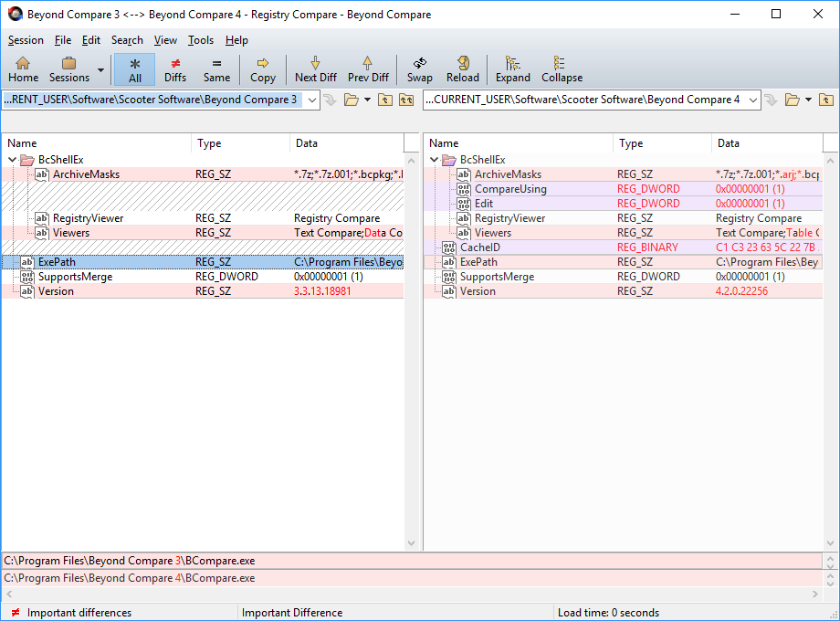
Task: Open the File menu
Action: pos(63,40)
